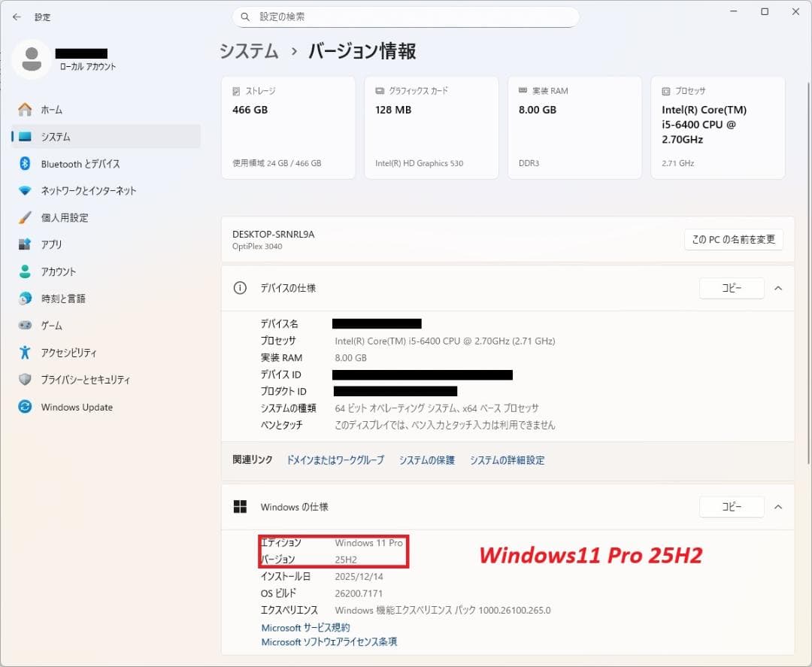Click the Windows logo beside Windows の仕様
The width and height of the screenshot is (812, 667).
point(241,507)
